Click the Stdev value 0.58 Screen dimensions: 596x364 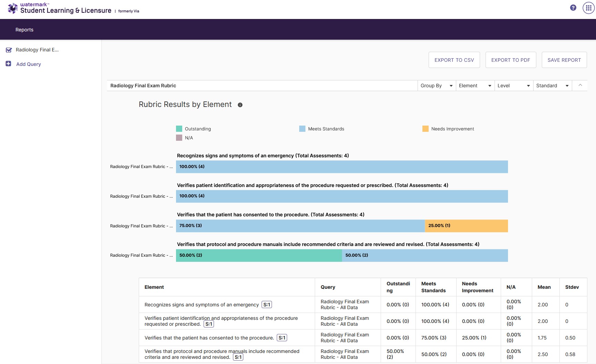[570, 354]
